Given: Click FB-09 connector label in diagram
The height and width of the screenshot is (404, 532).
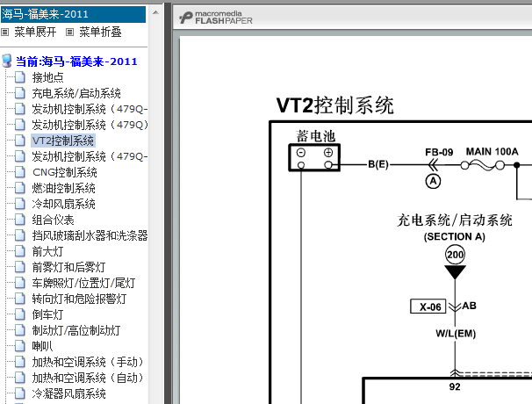Looking at the screenshot, I should pyautogui.click(x=439, y=152).
